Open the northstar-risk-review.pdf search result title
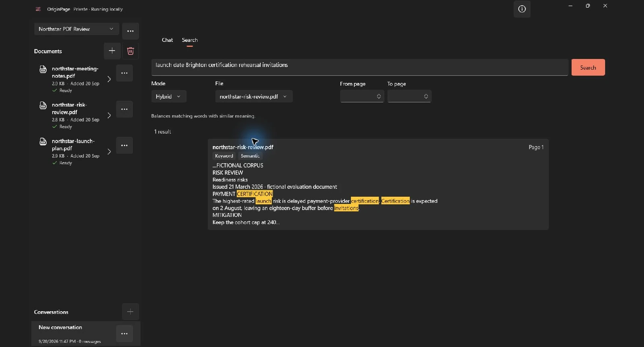The image size is (644, 347). (243, 147)
